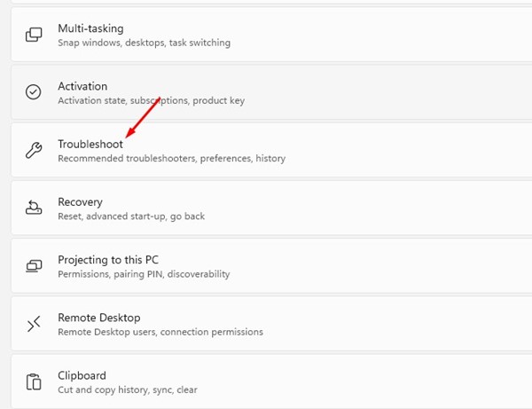Click the Recovery icon
The width and height of the screenshot is (532, 409).
click(x=34, y=208)
